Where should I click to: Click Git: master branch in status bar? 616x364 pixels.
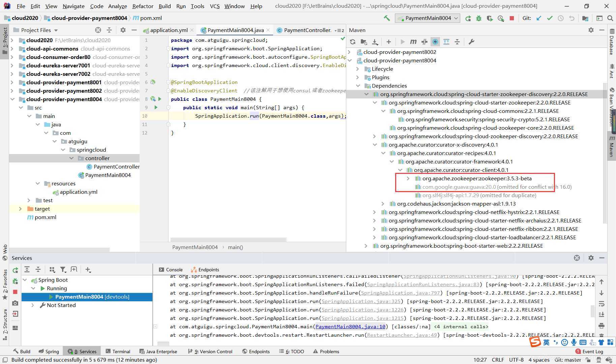click(x=568, y=360)
